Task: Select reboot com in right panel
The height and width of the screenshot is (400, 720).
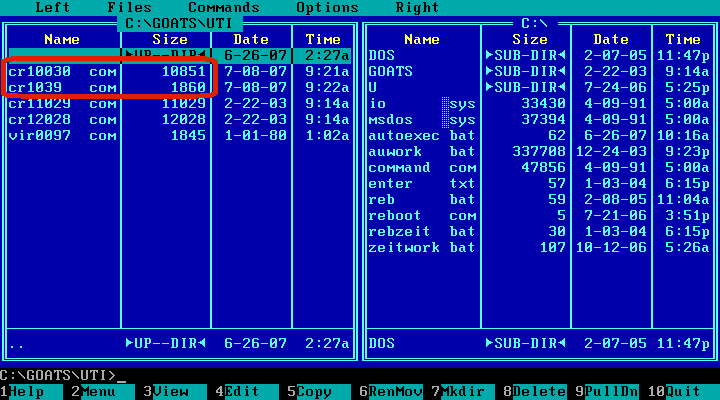Action: 539,216
